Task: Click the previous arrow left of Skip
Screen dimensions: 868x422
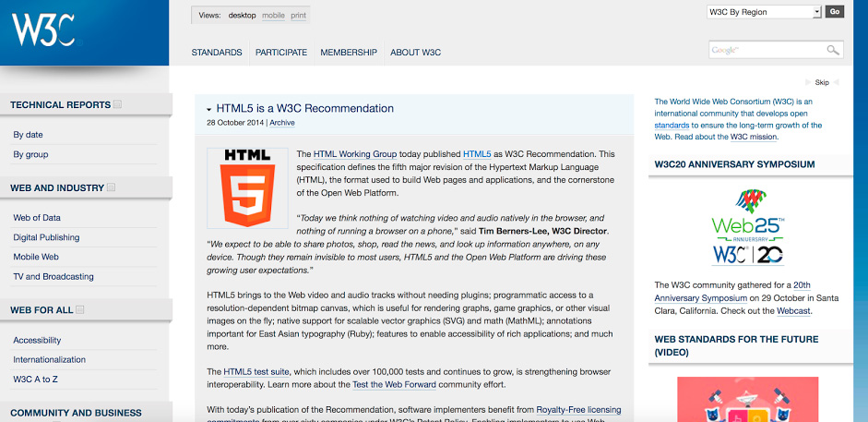Action: [x=808, y=82]
